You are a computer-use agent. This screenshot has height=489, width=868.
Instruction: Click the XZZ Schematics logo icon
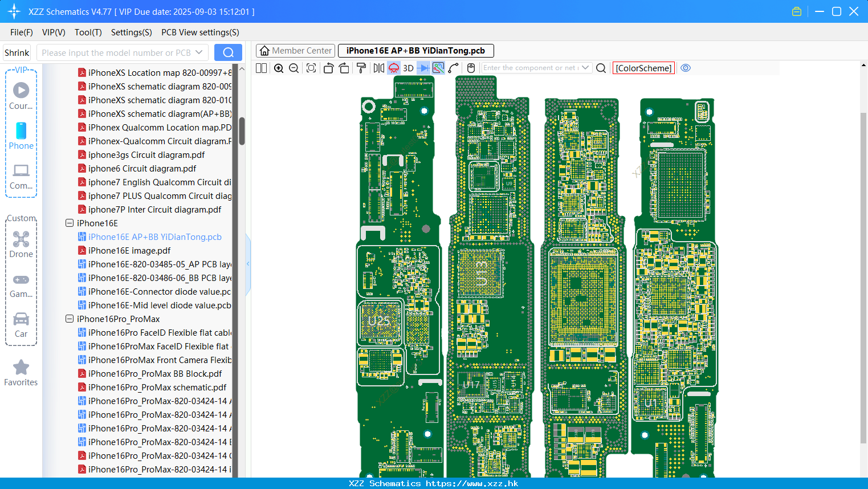[x=14, y=11]
